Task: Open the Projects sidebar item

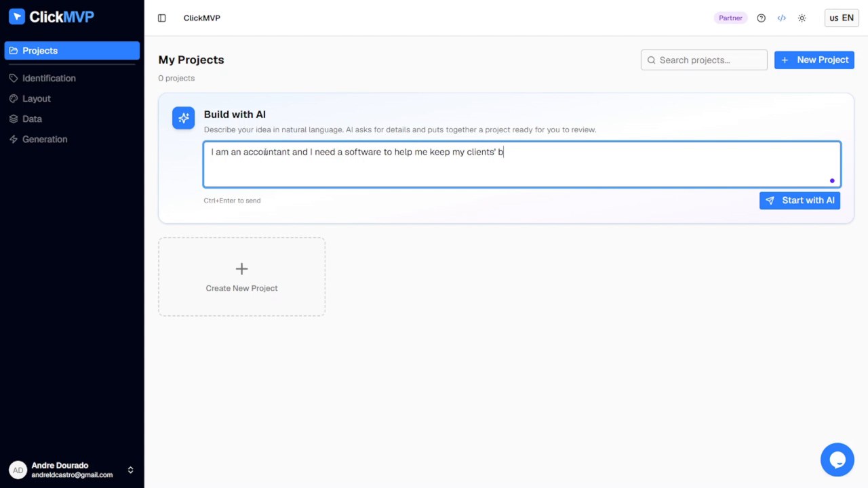Action: pos(72,51)
